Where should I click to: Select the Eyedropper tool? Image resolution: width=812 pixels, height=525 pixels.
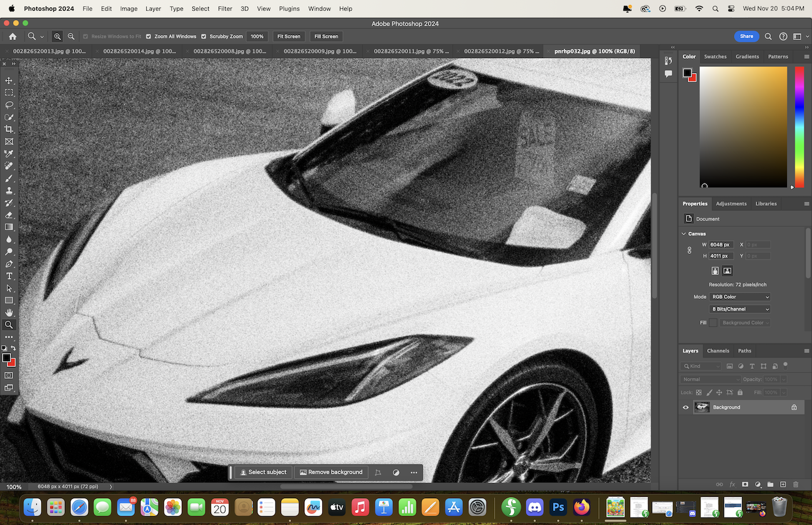point(9,154)
